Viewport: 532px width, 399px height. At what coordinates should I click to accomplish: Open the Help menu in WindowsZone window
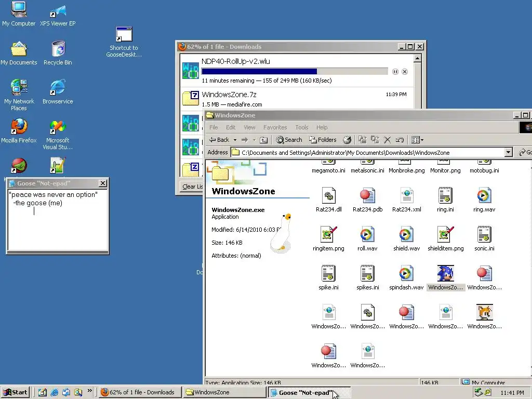point(322,127)
